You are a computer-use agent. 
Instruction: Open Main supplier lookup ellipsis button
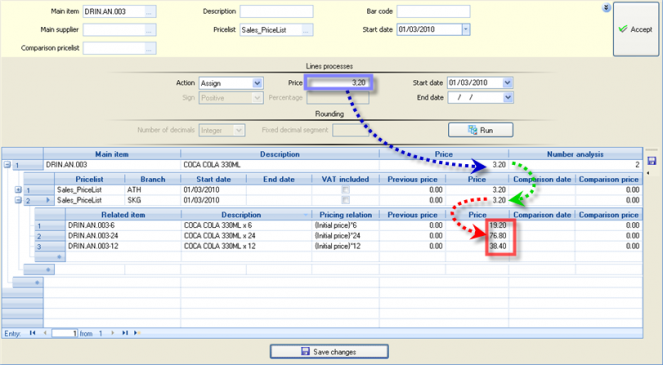coord(149,30)
